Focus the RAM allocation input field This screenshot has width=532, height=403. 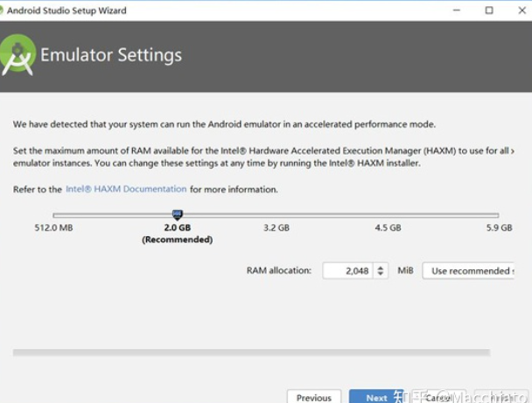click(x=347, y=271)
